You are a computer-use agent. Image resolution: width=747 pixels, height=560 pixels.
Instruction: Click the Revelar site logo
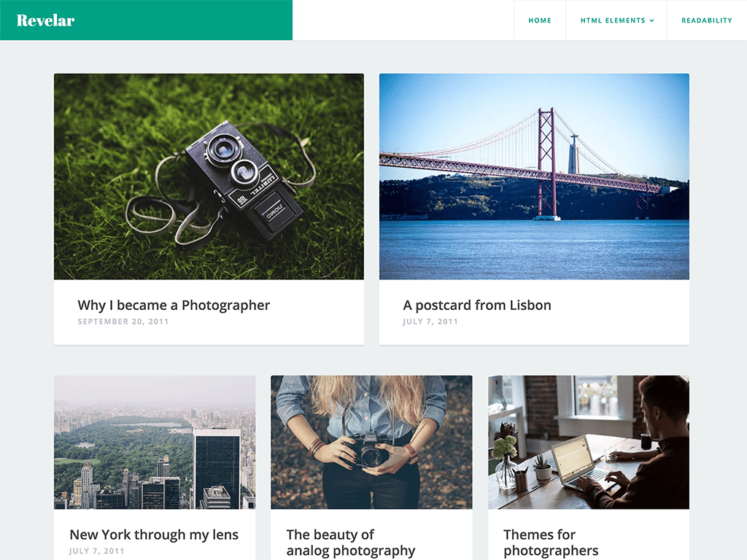tap(46, 20)
